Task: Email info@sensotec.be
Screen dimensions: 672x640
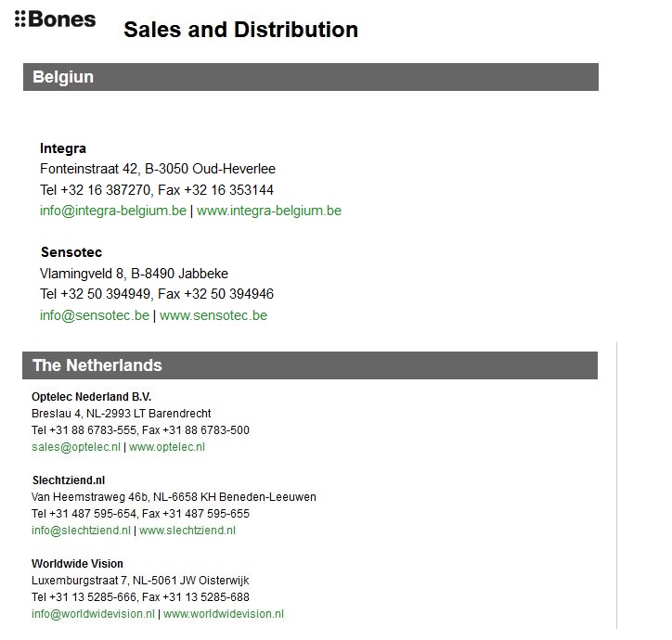Action: click(x=94, y=315)
